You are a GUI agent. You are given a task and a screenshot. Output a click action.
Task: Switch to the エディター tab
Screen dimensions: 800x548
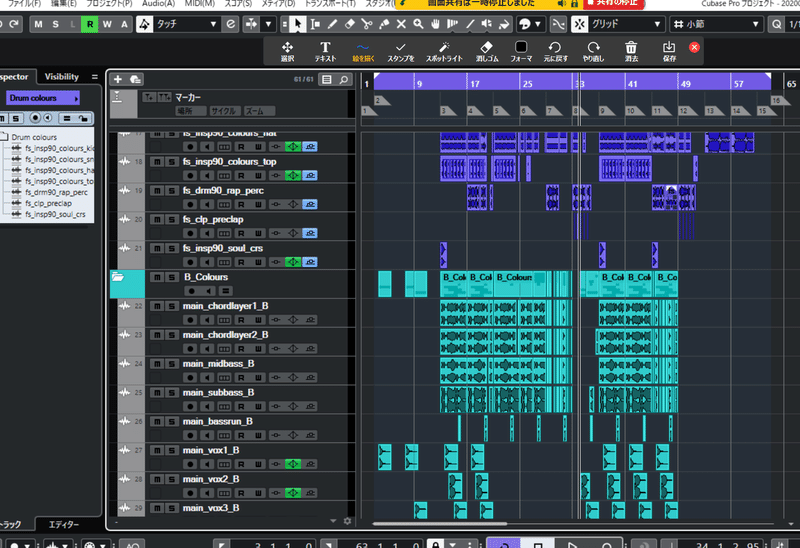coord(64,525)
